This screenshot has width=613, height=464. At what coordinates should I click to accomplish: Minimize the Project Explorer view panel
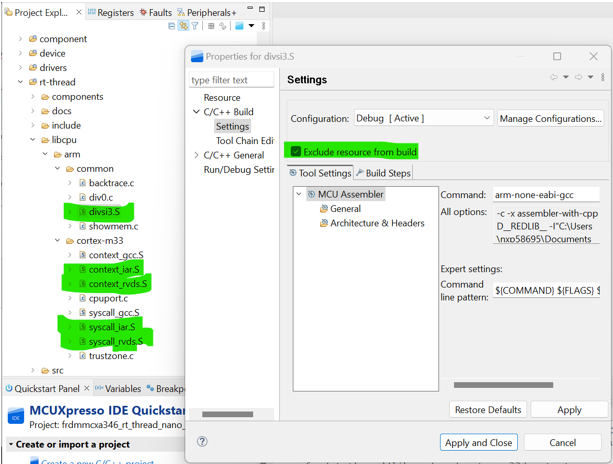[x=250, y=8]
